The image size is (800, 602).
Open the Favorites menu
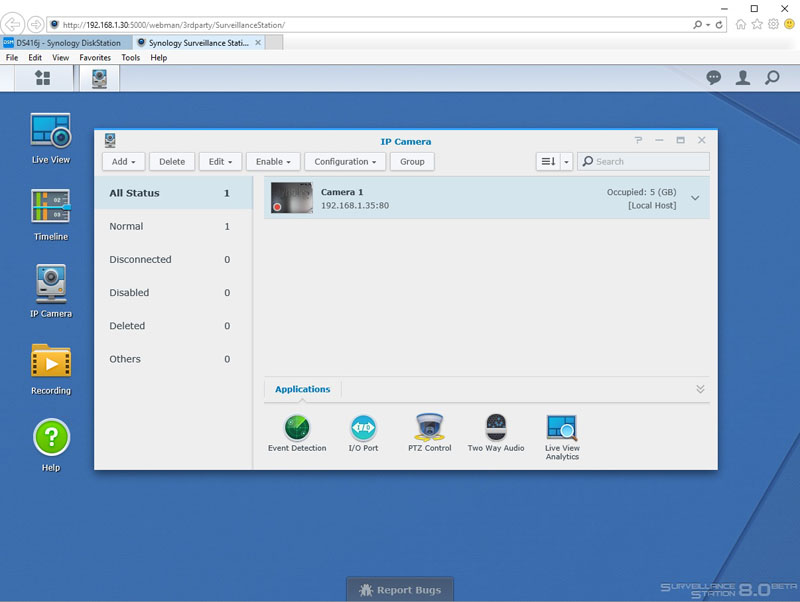(95, 58)
